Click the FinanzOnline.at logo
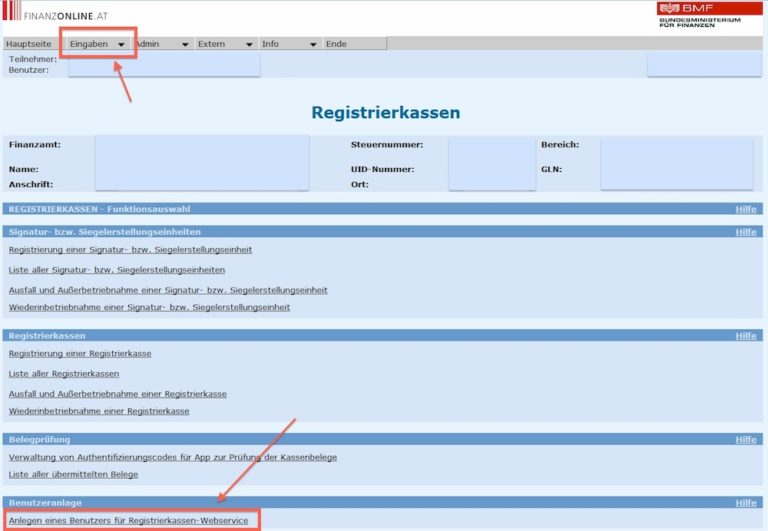Screen dimensions: 768x531 55,11
